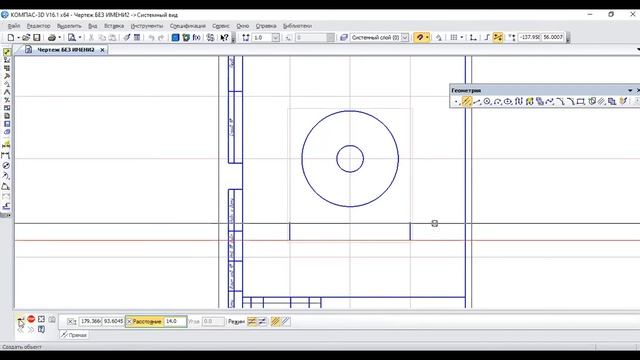Click the Спецификация menu
The width and height of the screenshot is (640, 360).
click(188, 26)
